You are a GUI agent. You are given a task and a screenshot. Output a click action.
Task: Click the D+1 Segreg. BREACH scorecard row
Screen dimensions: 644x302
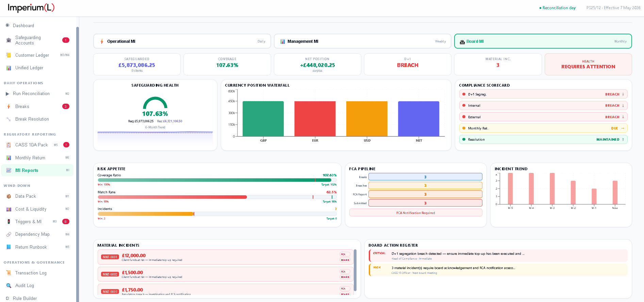coord(543,94)
